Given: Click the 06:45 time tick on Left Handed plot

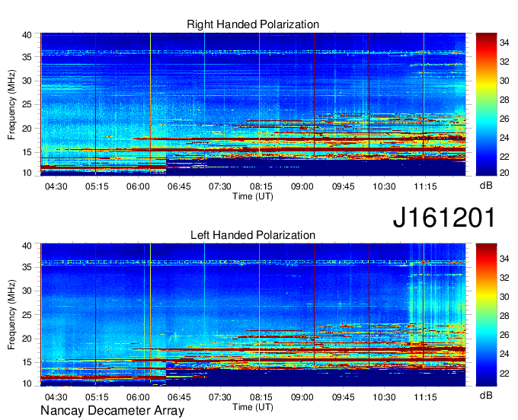Looking at the screenshot, I should [x=179, y=397].
